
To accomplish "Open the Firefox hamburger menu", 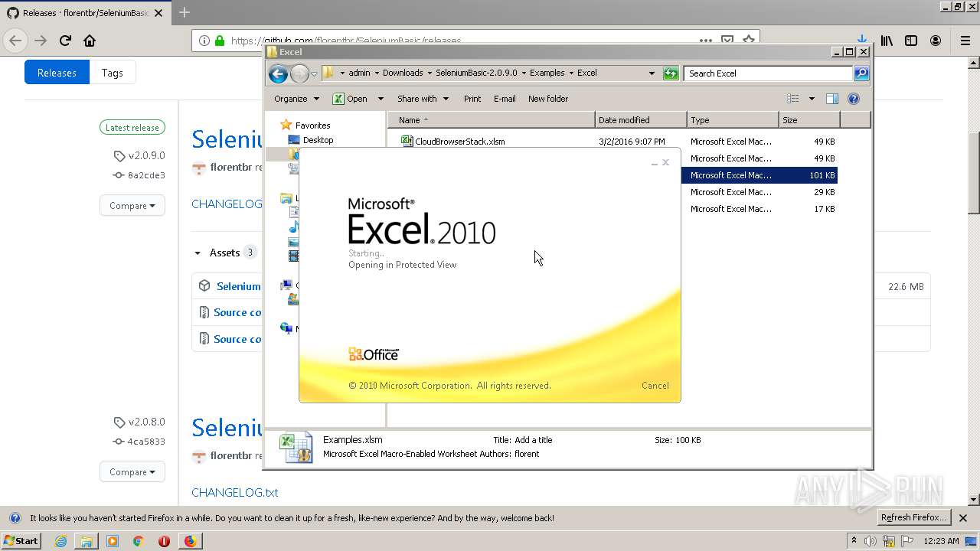I will 965,41.
